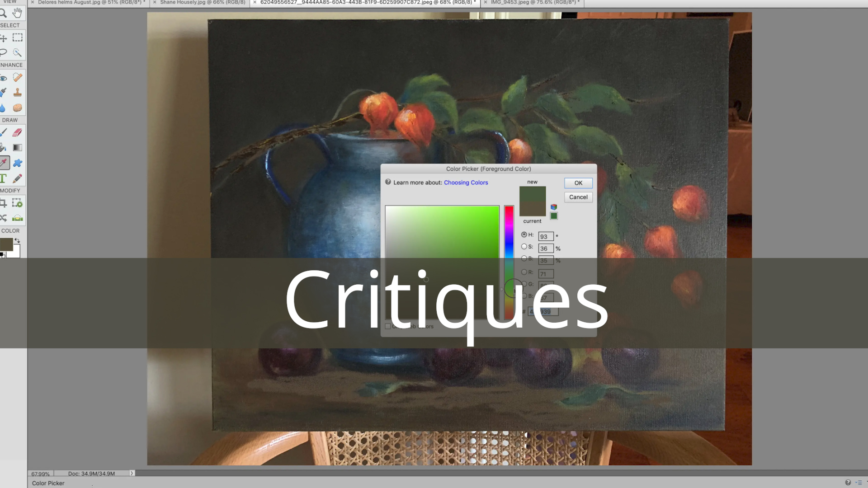Screen dimensions: 868x488
Task: Select the active Color Picker eyedropper tool
Action: (4, 163)
